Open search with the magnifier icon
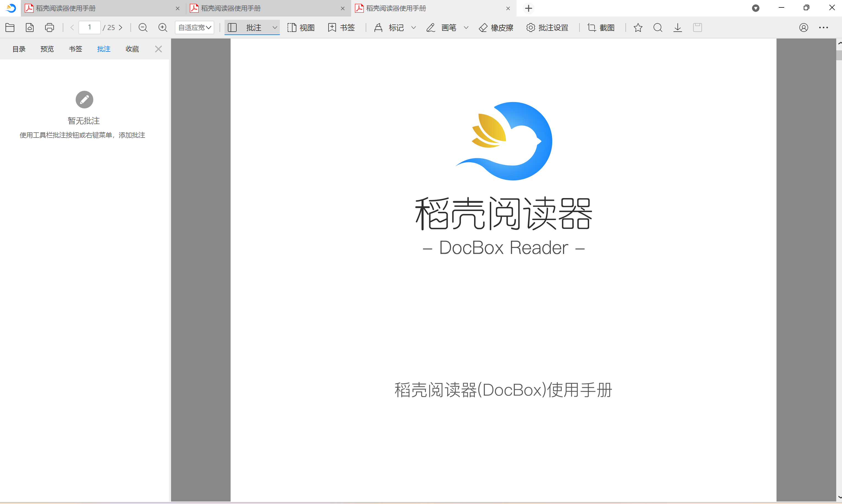842x504 pixels. coord(658,28)
